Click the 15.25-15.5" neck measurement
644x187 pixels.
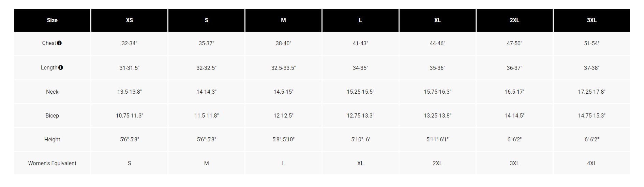(x=360, y=92)
